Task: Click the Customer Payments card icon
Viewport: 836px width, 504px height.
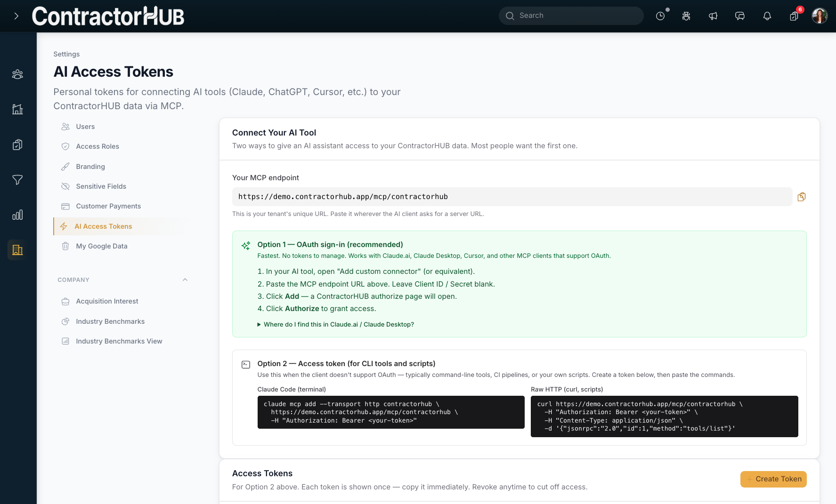Action: (x=65, y=206)
